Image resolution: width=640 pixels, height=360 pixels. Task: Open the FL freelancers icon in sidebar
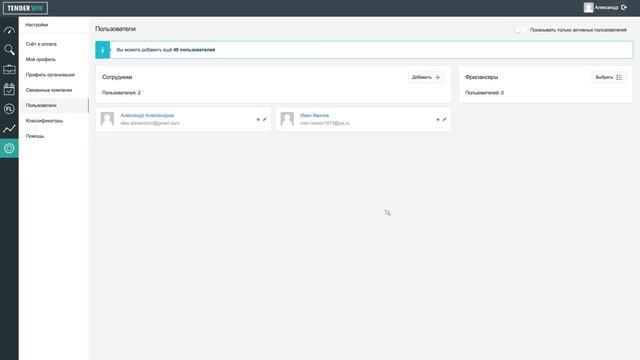point(9,109)
